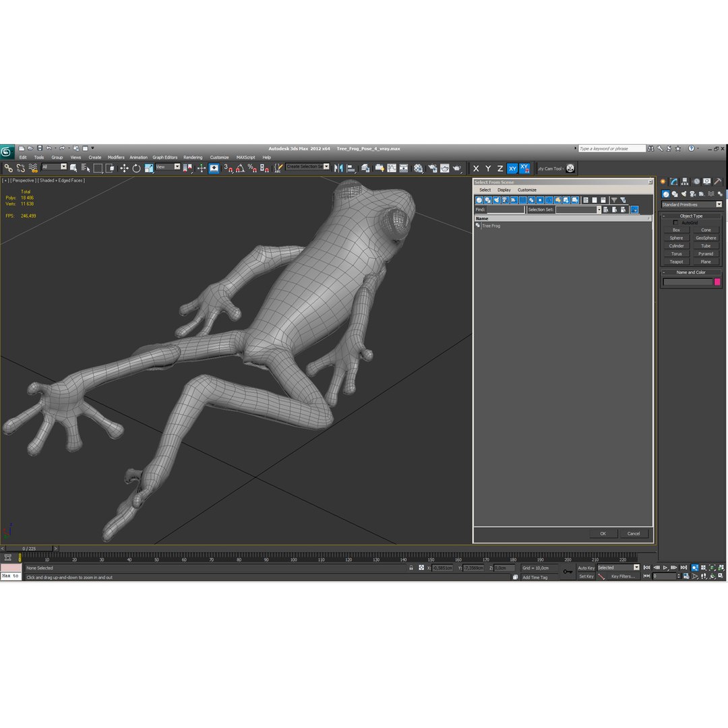Open the Edit menu
Viewport: 728px width, 728px height.
click(23, 157)
